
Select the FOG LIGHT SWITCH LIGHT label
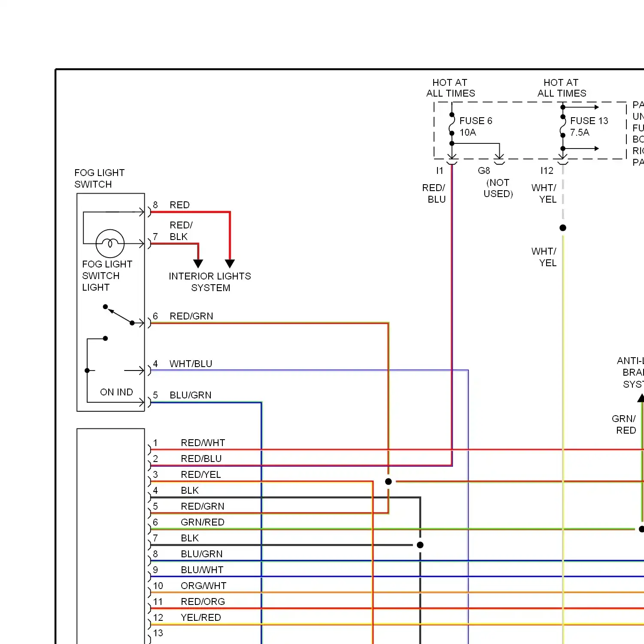point(107,276)
